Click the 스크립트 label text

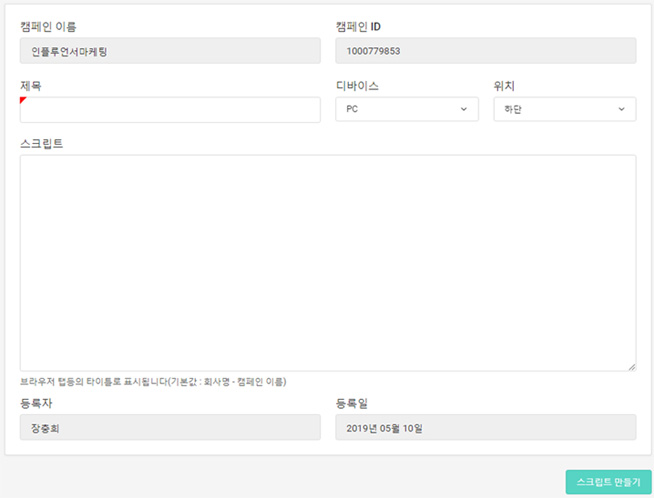tap(42, 143)
